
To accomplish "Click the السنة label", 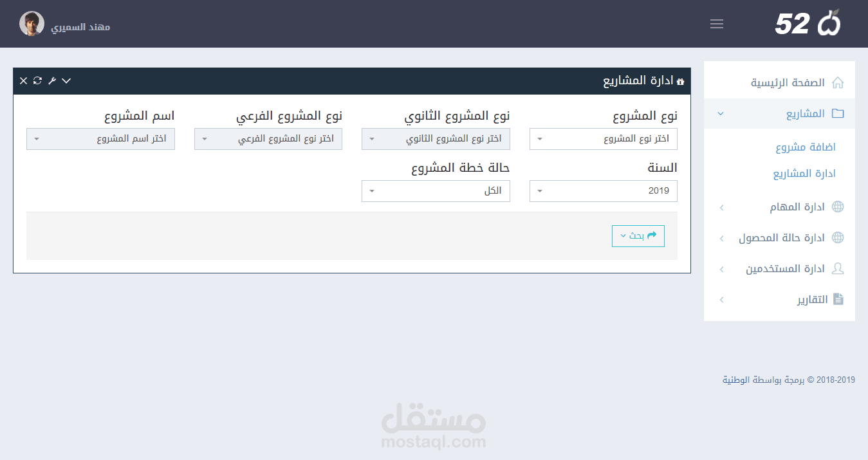I will point(662,168).
